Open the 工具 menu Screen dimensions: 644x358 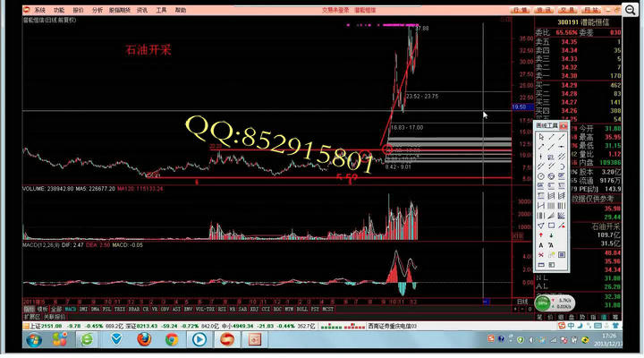161,10
